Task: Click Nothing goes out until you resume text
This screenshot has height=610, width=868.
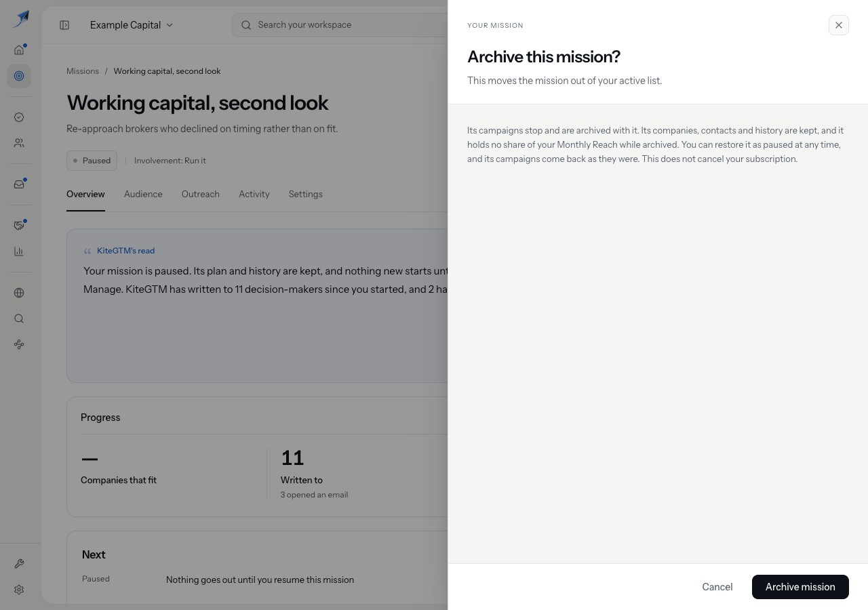Action: point(260,580)
